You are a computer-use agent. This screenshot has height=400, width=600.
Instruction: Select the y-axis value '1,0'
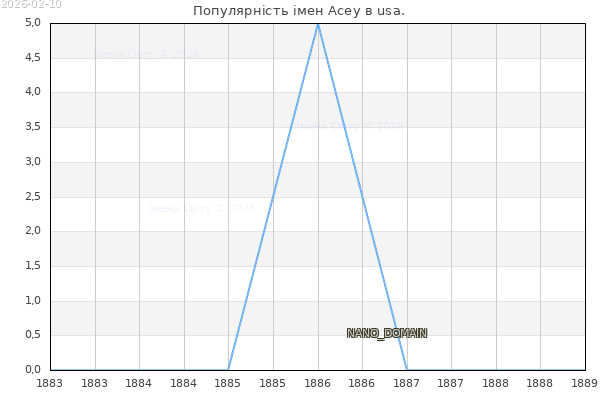pos(33,300)
